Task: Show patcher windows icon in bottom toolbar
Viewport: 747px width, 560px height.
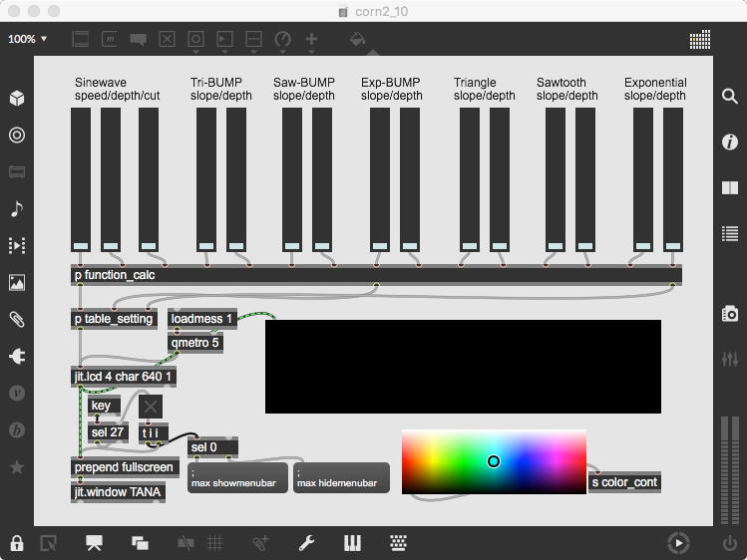Action: pyautogui.click(x=140, y=543)
